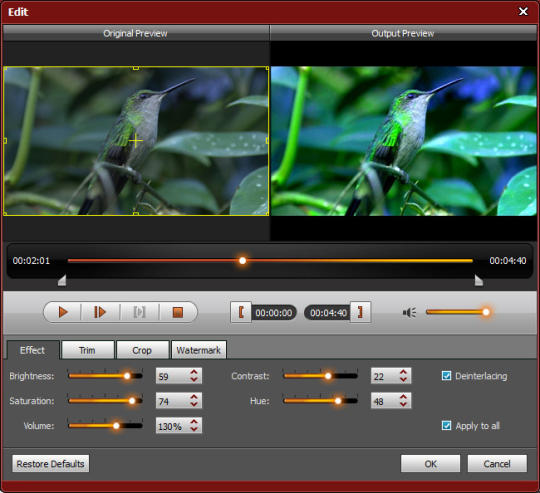Click the Cancel button
The image size is (540, 493).
[497, 464]
